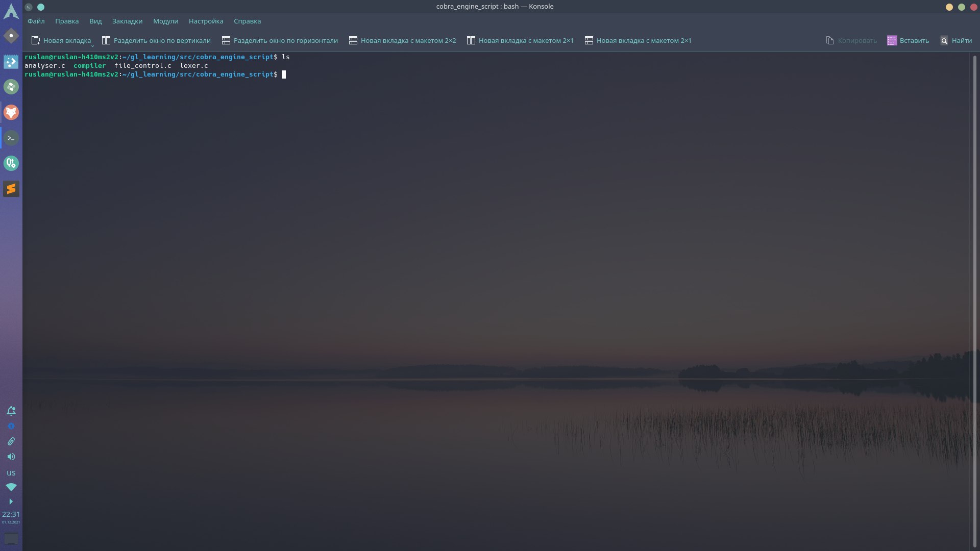Open Новая вкладка с макетом 2×2

pos(402,41)
